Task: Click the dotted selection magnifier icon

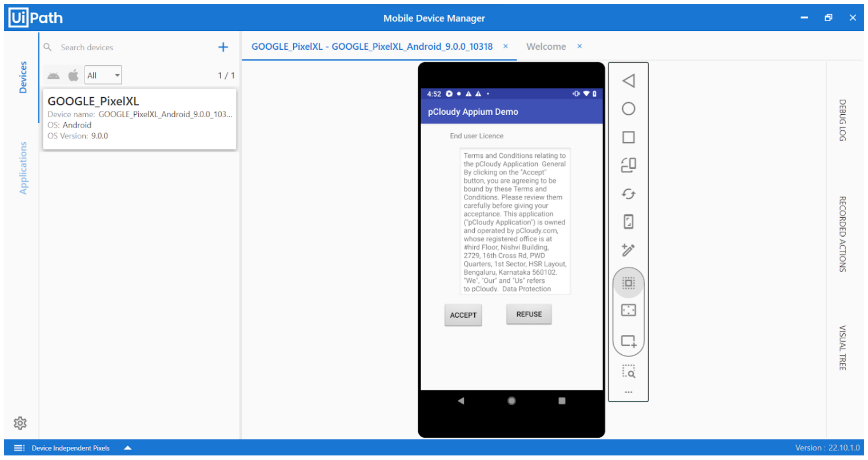Action: tap(628, 371)
